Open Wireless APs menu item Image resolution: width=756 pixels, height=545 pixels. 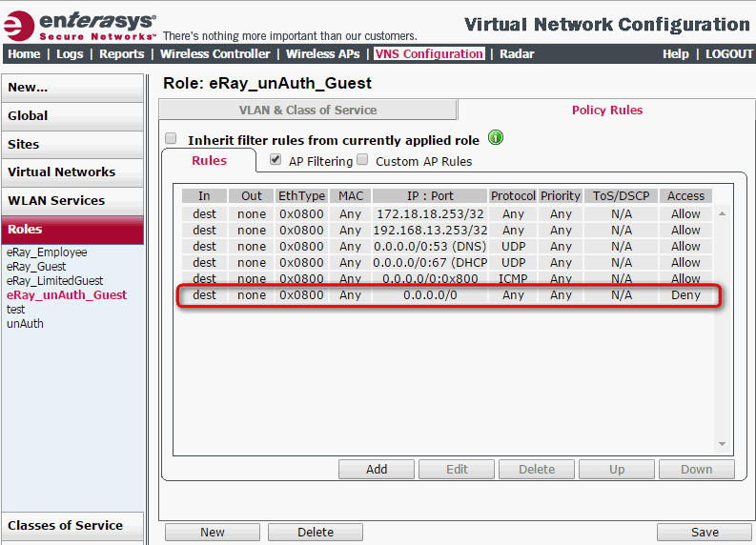(x=322, y=54)
